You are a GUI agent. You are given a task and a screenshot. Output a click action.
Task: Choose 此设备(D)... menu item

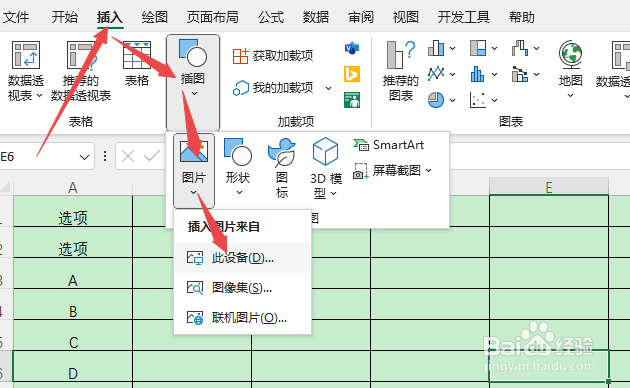[242, 258]
